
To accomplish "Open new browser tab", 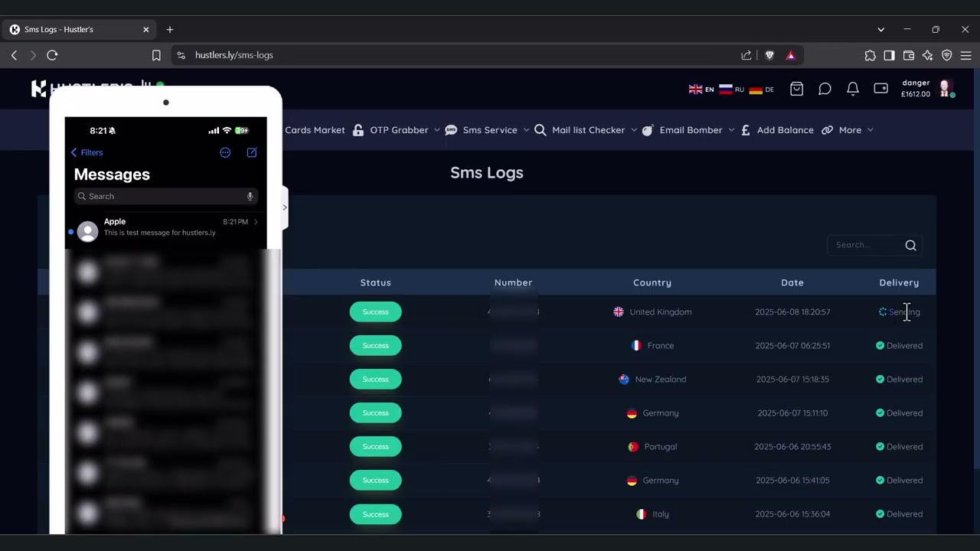I will click(x=170, y=29).
